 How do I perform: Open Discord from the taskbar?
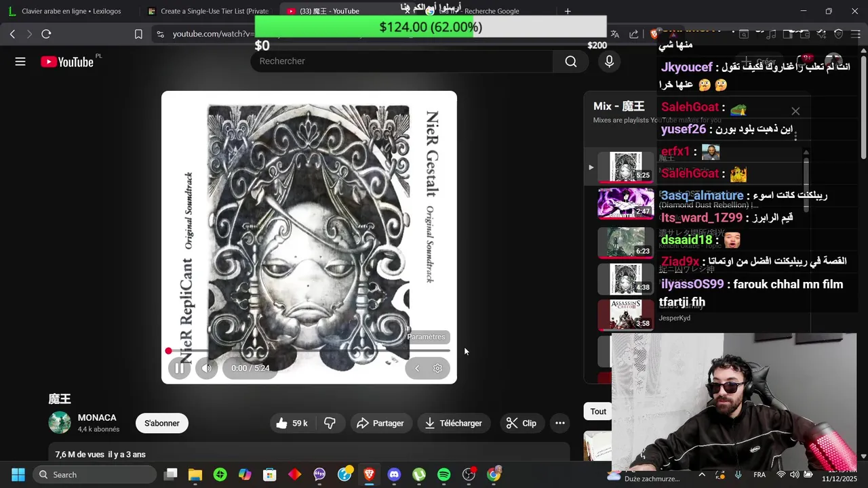394,474
